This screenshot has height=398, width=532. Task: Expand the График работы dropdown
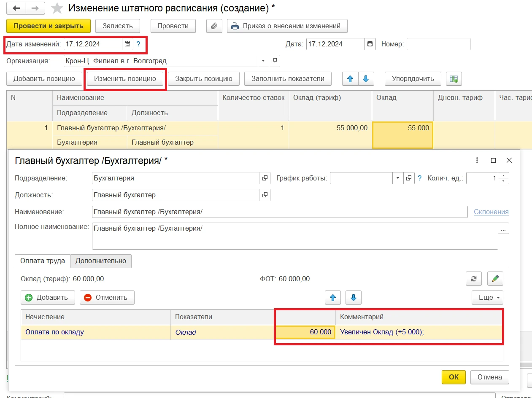398,178
